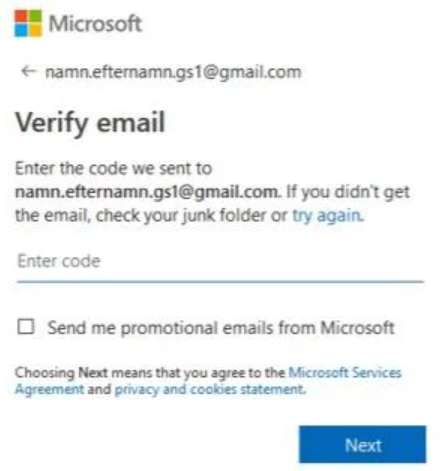The height and width of the screenshot is (471, 444).
Task: Click the bold email address in instructions
Action: pos(146,192)
